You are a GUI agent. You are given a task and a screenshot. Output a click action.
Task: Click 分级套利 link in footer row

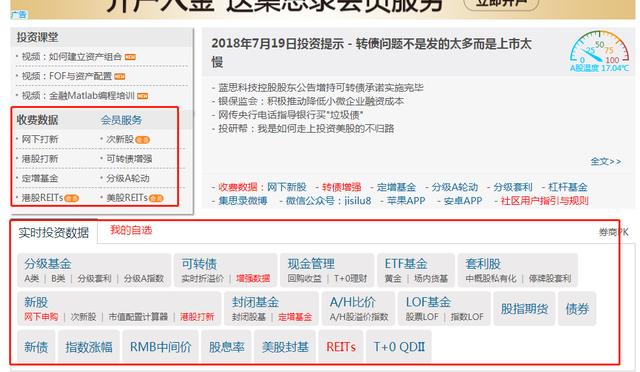[x=513, y=187]
